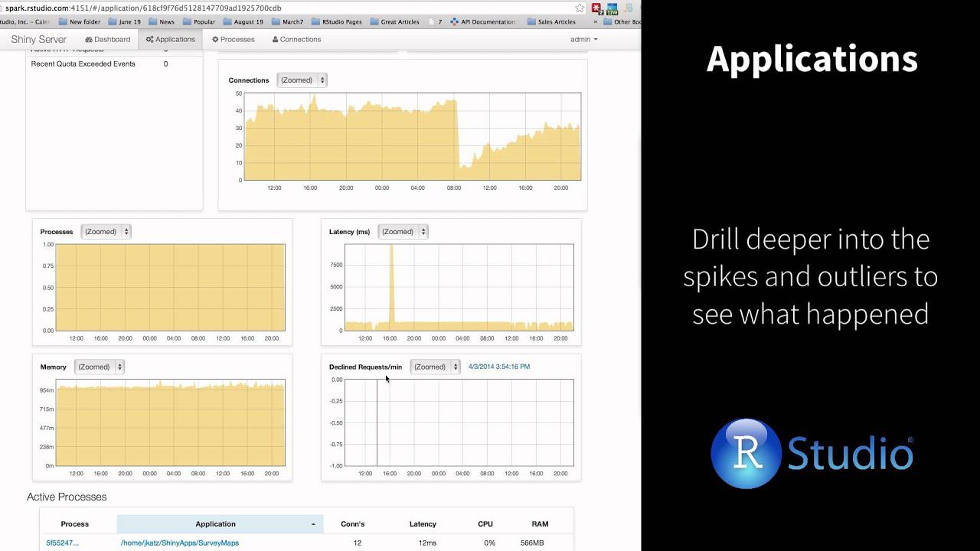Expand the admin user menu
Screen dimensions: 980x551
pos(583,39)
